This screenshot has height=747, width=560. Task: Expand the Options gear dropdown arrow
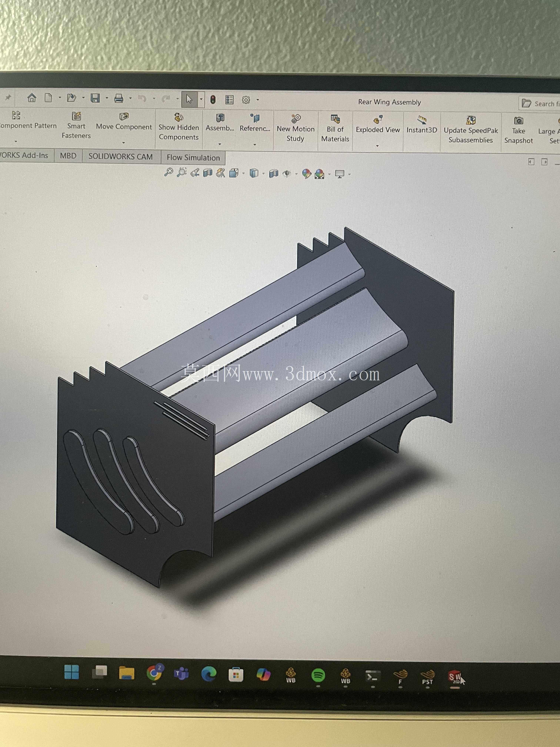258,100
